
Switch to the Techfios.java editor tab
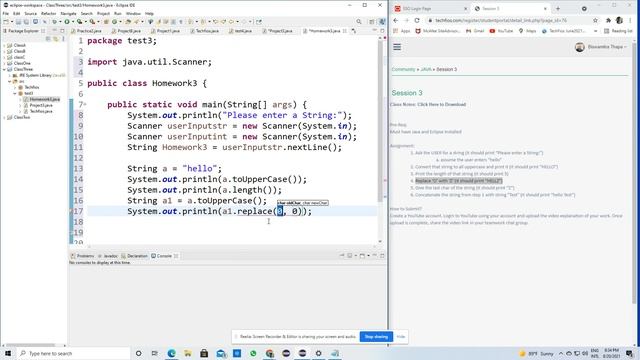(x=205, y=31)
